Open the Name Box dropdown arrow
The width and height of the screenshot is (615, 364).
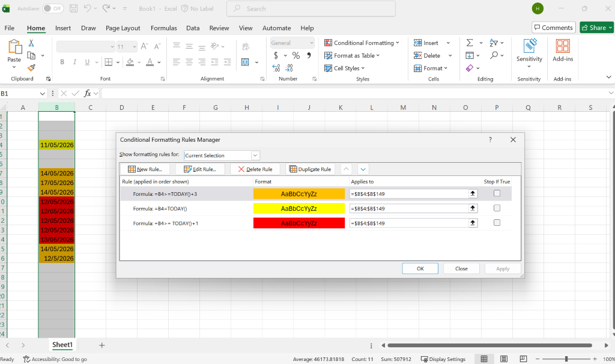click(43, 93)
